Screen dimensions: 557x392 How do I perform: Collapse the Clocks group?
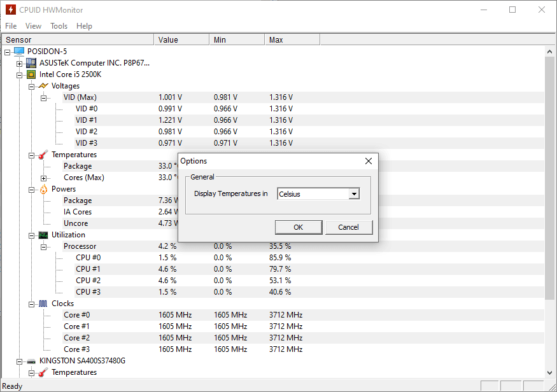31,304
